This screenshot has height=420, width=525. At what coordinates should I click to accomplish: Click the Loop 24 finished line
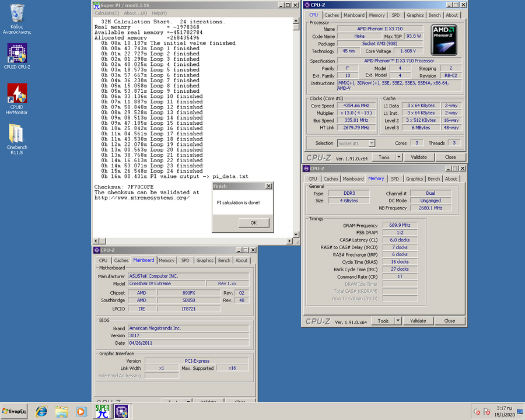click(152, 171)
